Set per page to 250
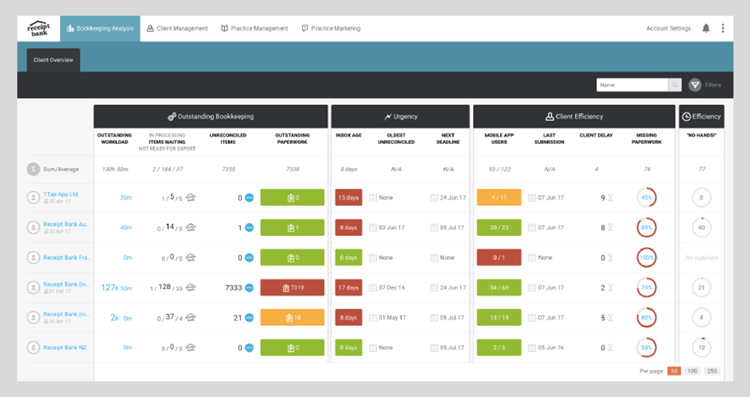 tap(712, 371)
